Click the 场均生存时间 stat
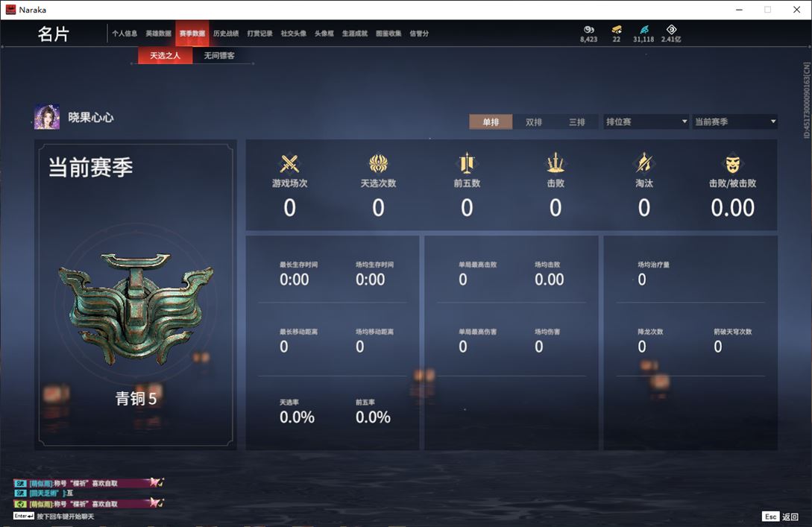This screenshot has width=812, height=527. click(374, 274)
